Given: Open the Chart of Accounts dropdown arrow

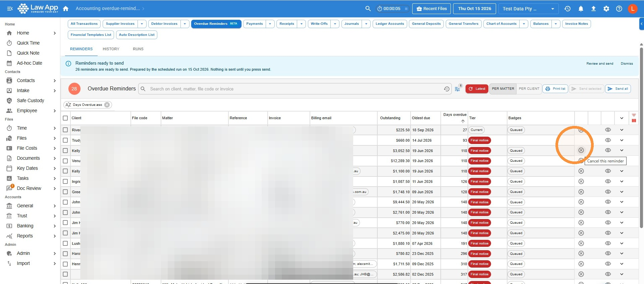Looking at the screenshot, I should pos(524,24).
